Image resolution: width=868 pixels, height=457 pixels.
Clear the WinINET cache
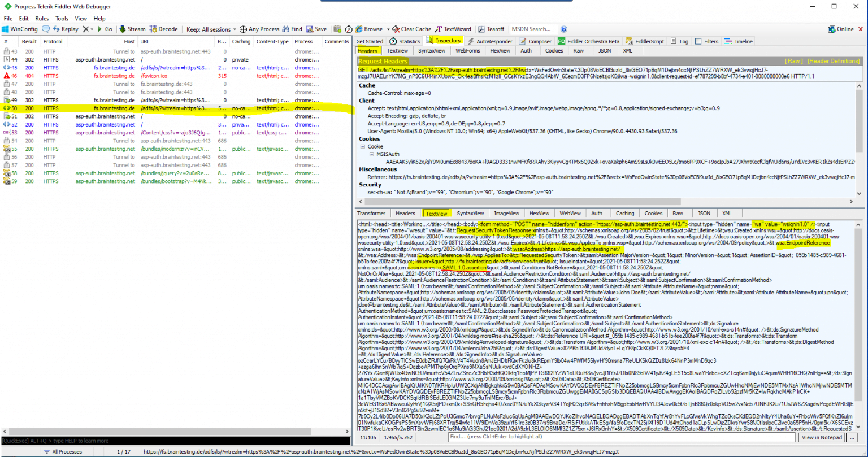(x=411, y=29)
